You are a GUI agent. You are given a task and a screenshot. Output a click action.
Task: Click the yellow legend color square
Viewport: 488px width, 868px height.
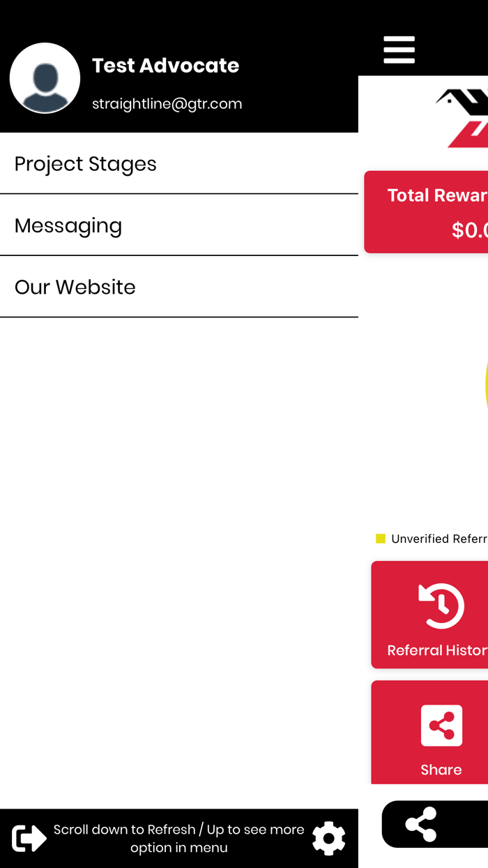381,539
